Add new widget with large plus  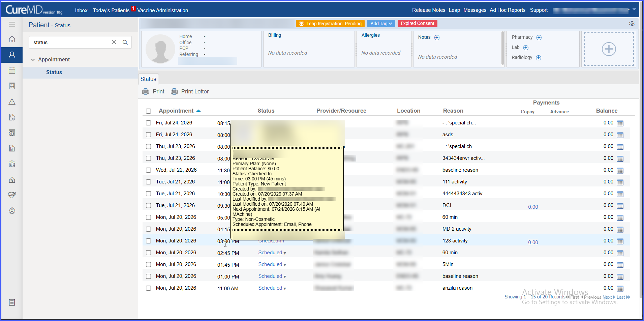[x=609, y=49]
